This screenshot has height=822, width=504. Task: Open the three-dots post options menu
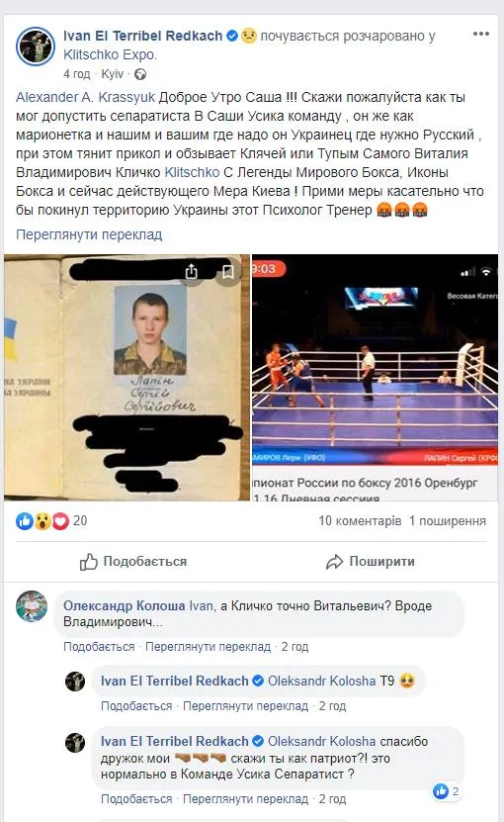coord(480,34)
